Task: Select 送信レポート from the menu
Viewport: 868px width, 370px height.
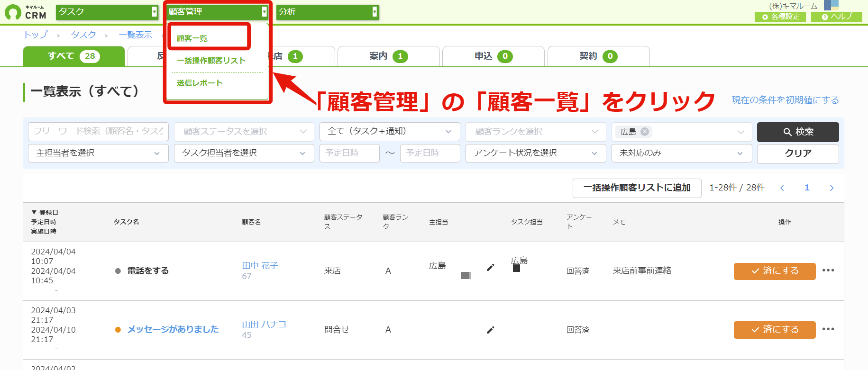Action: tap(200, 83)
